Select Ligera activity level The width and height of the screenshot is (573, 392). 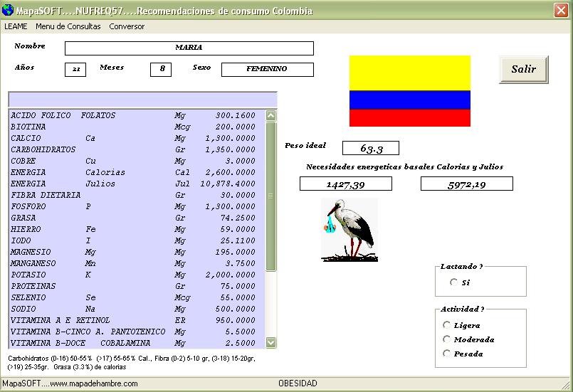click(x=447, y=325)
